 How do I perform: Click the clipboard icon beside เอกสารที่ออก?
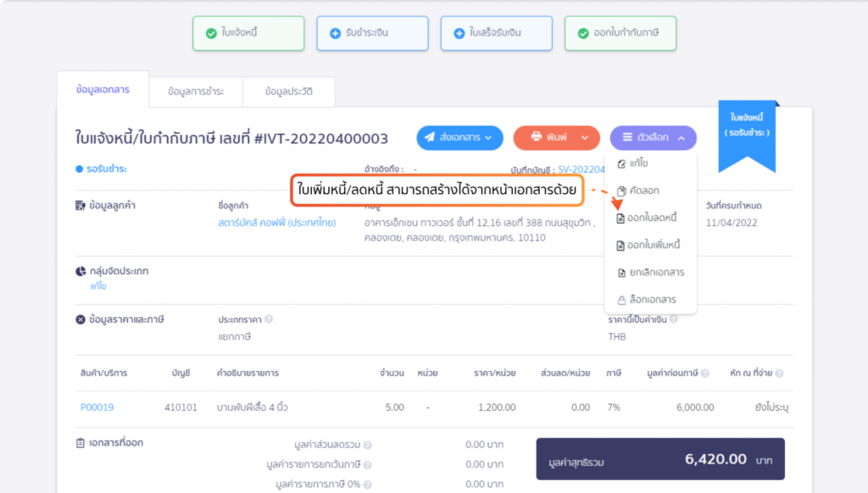coord(81,443)
